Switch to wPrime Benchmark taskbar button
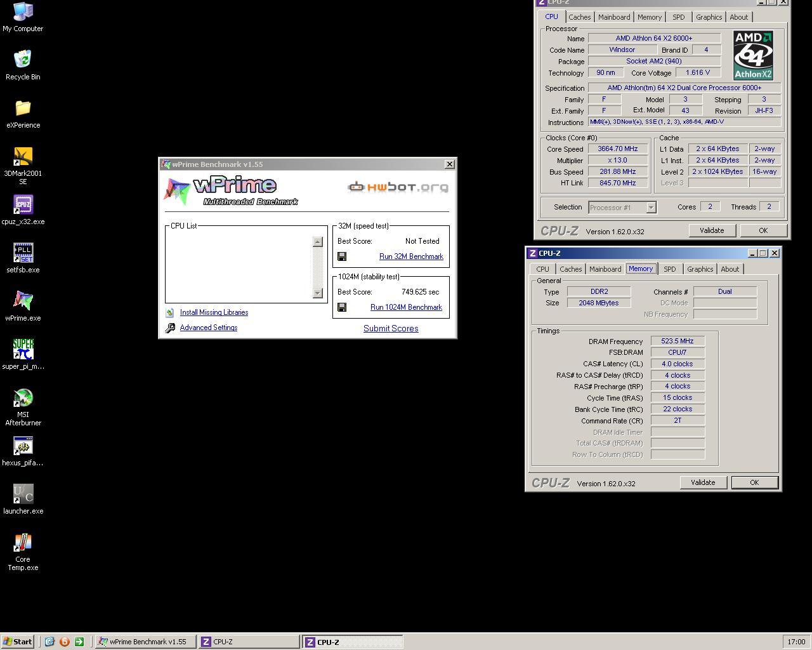The width and height of the screenshot is (812, 650). click(145, 642)
